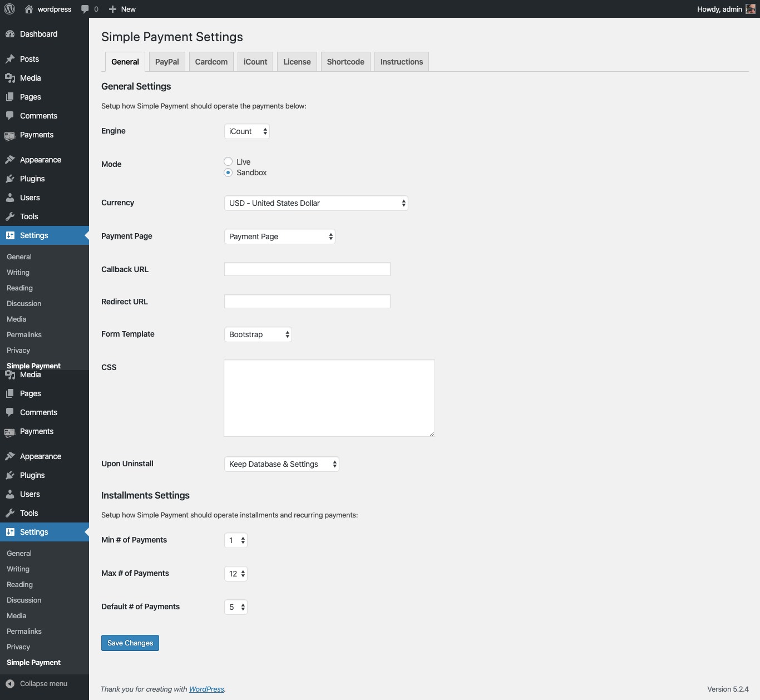This screenshot has height=700, width=760.
Task: Click the 'operate the payments below' description
Action: pyautogui.click(x=204, y=106)
